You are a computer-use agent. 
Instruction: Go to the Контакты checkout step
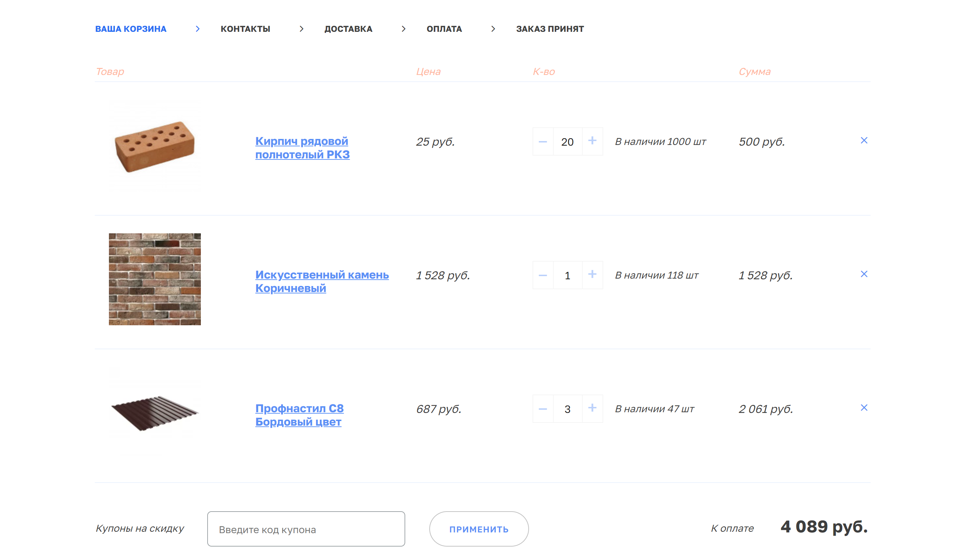click(245, 29)
